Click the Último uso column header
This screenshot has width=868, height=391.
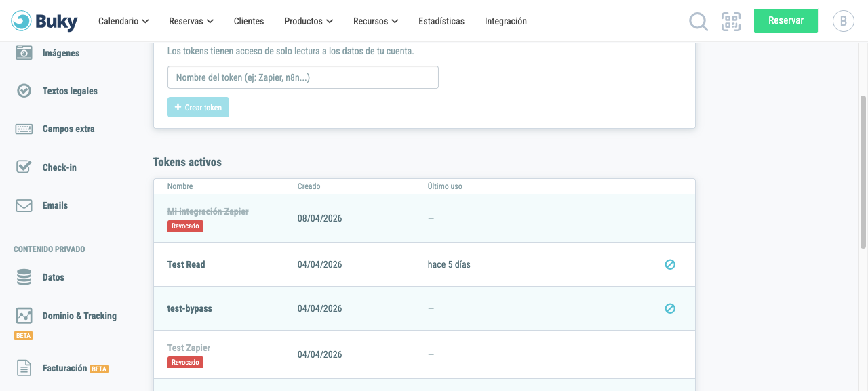[446, 186]
